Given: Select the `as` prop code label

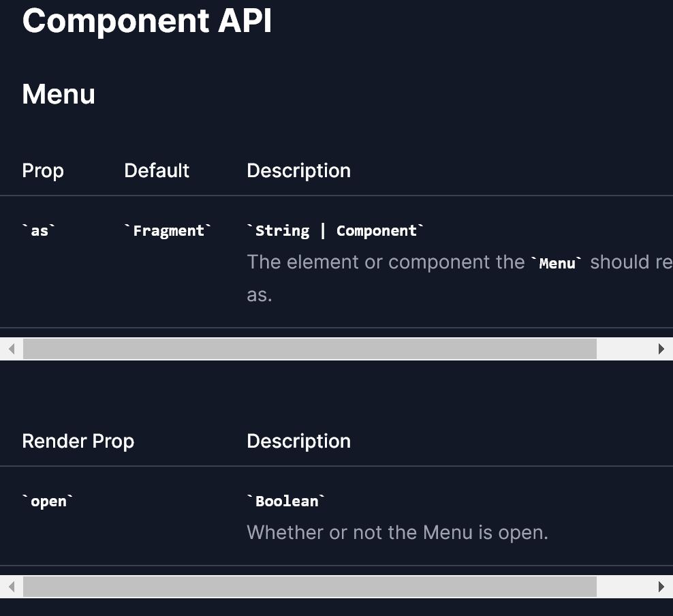Looking at the screenshot, I should click(x=38, y=230).
